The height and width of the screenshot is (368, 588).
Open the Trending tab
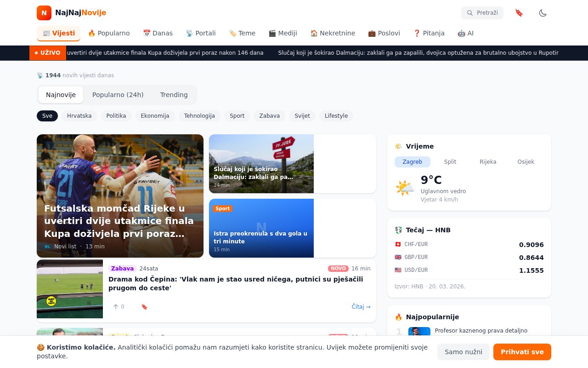point(174,95)
